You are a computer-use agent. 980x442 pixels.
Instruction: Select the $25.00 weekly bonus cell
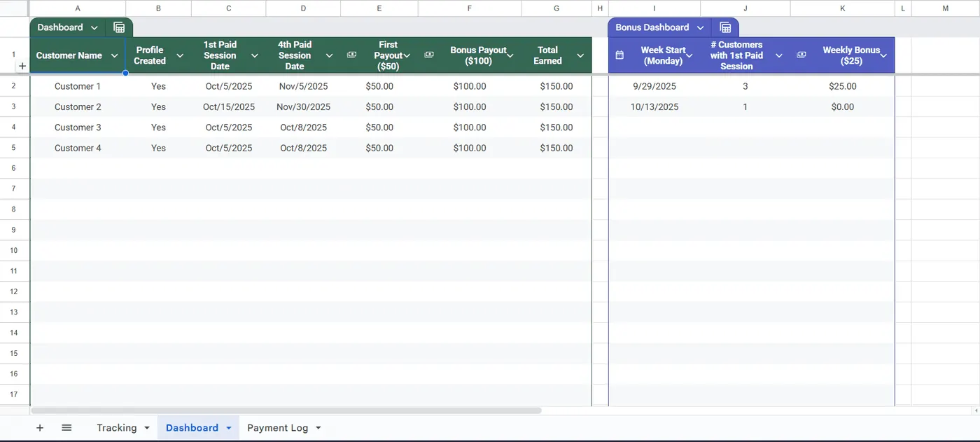pyautogui.click(x=842, y=86)
